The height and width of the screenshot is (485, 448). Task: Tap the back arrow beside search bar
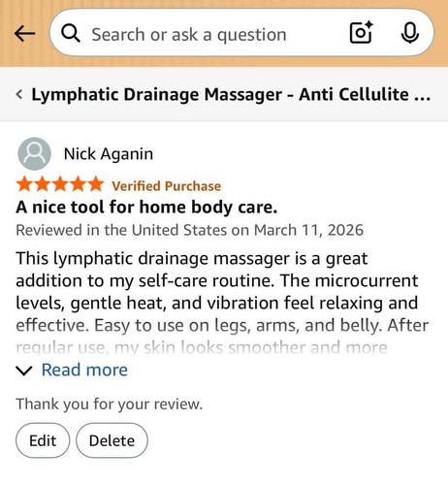pos(24,33)
